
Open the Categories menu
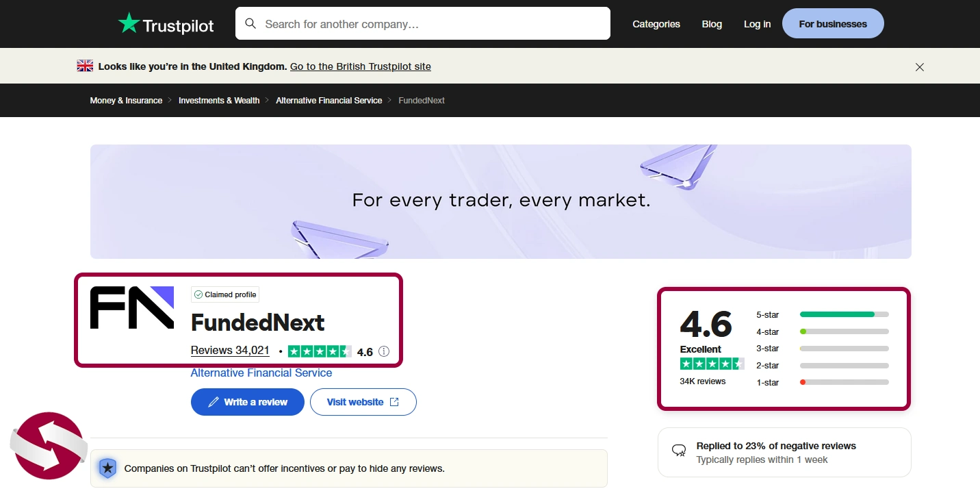coord(656,24)
